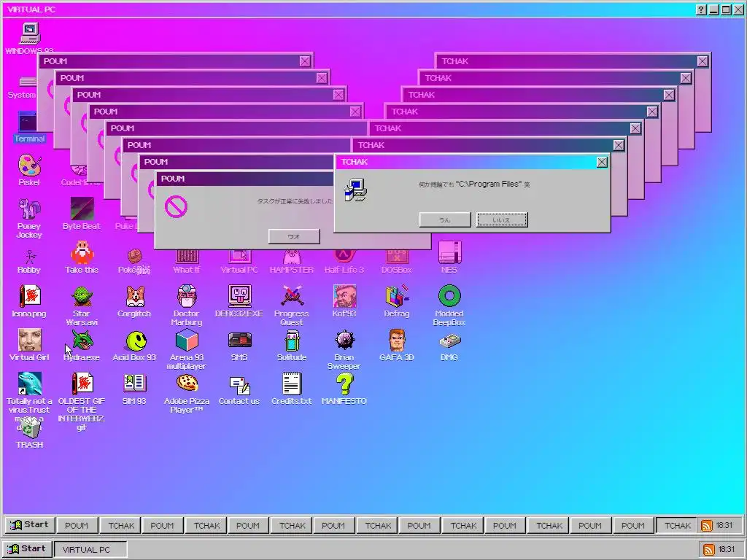Click the help button of Virtual PC window
Image resolution: width=747 pixels, height=560 pixels.
click(701, 9)
